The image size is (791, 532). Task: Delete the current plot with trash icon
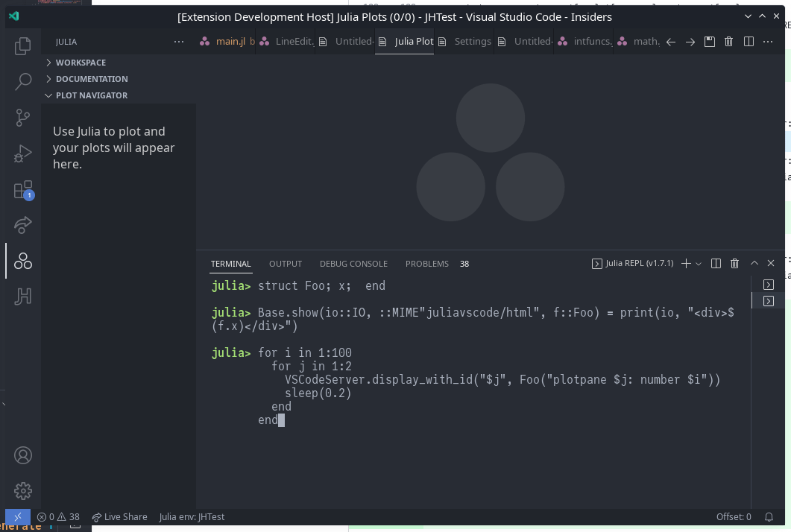729,42
